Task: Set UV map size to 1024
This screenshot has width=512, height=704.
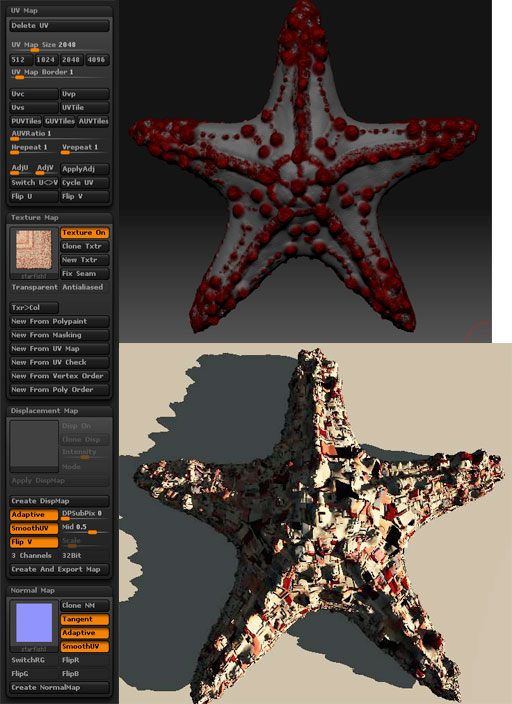Action: point(46,60)
